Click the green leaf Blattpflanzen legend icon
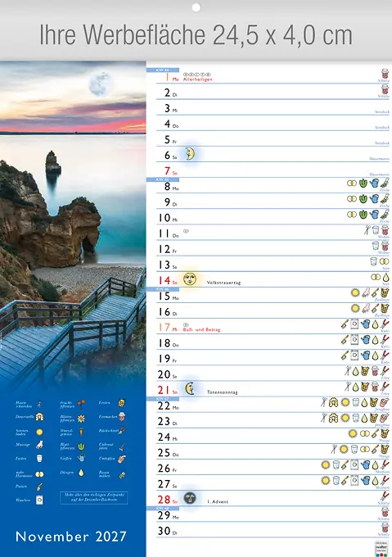The width and height of the screenshot is (392, 557). coord(81,446)
